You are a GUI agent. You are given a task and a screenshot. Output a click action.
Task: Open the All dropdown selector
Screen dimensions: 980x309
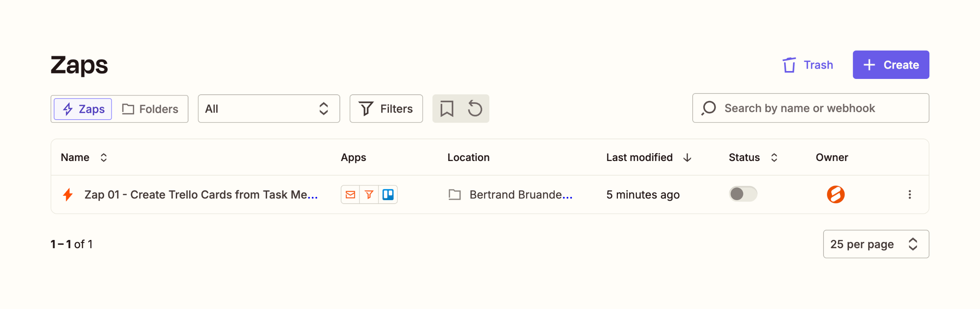[269, 109]
